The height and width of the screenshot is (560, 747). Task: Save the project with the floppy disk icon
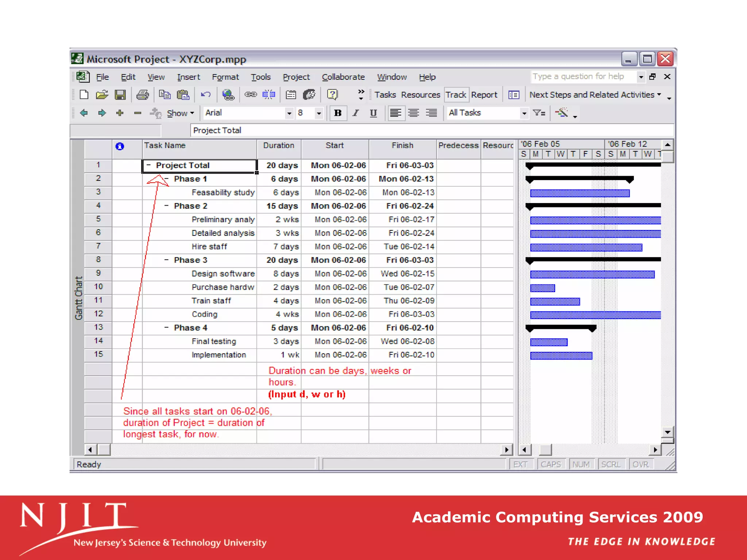pyautogui.click(x=120, y=95)
